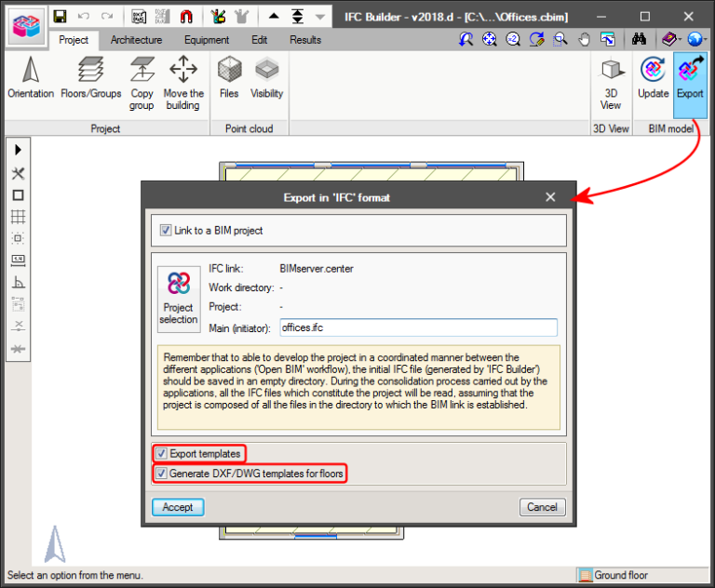The image size is (715, 588).
Task: Open Point cloud Files
Action: pyautogui.click(x=229, y=78)
